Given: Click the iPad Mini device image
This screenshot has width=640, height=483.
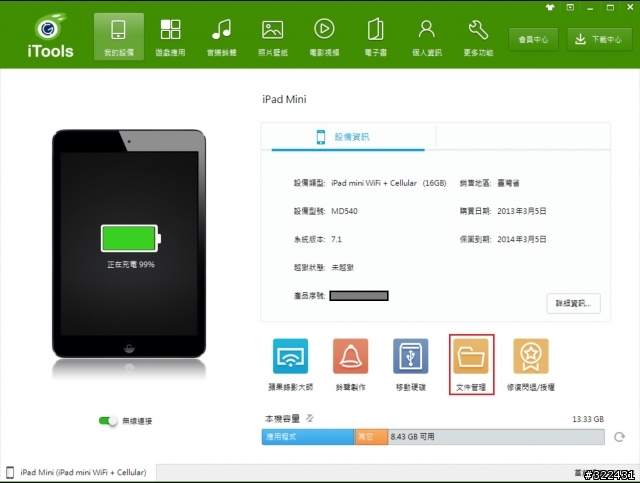Looking at the screenshot, I should tap(129, 244).
